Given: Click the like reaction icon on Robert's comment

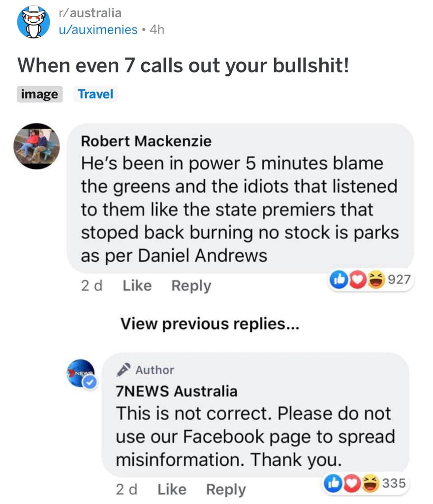Looking at the screenshot, I should pyautogui.click(x=339, y=280).
